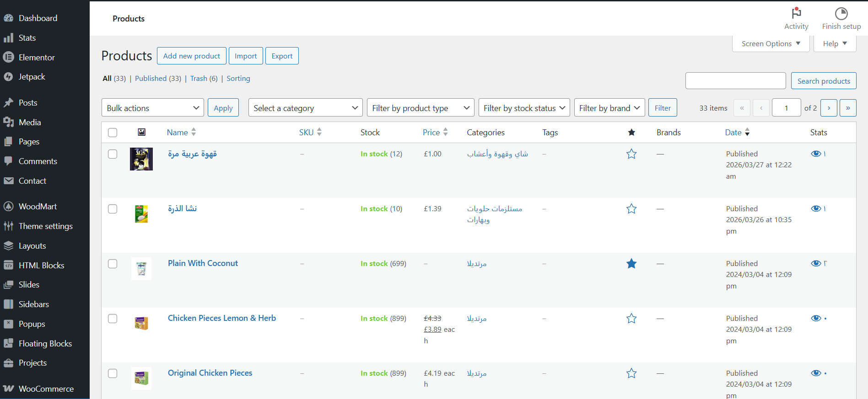The height and width of the screenshot is (399, 868).
Task: Toggle featured star for Plain With Coconut
Action: point(631,264)
